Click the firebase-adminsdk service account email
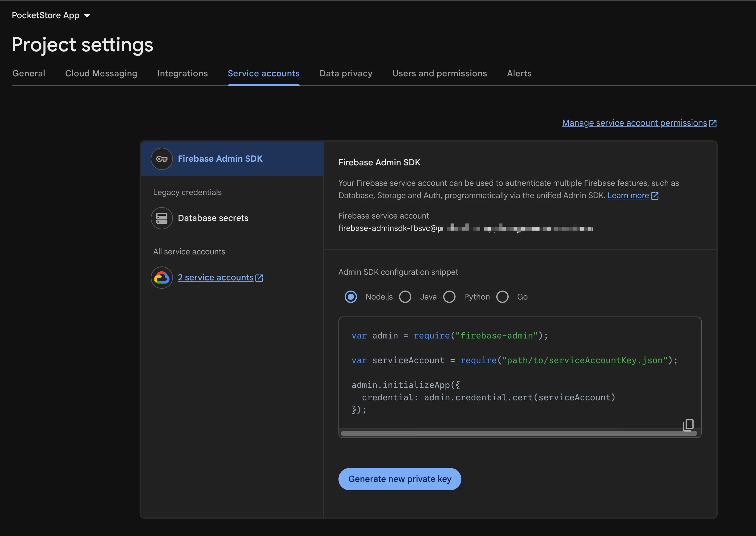 (x=465, y=228)
